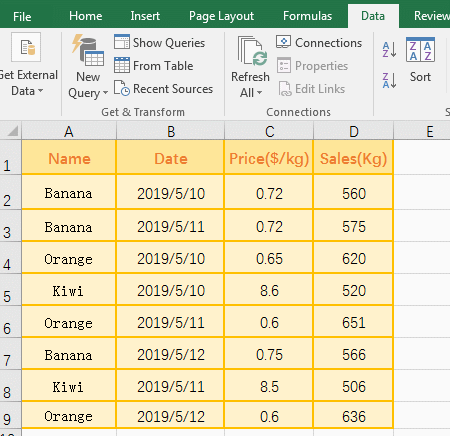This screenshot has width=450, height=436.
Task: Select the Kiwi cell in row 5
Action: pyautogui.click(x=69, y=290)
